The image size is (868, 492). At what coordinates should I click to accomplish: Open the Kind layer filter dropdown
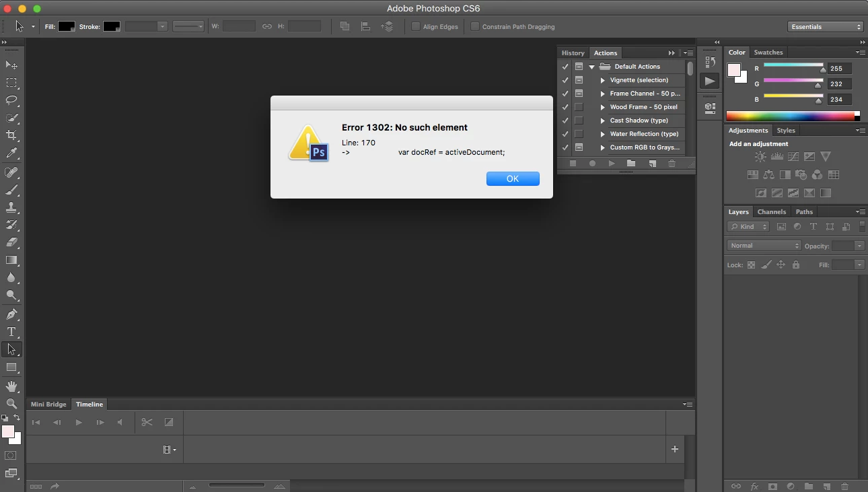748,227
